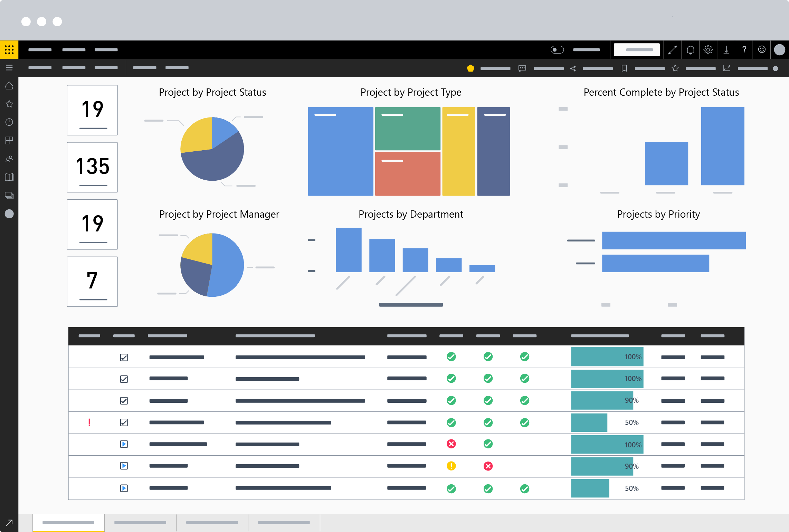Toggle the checkbox in first table row
The image size is (789, 532).
[x=124, y=357]
